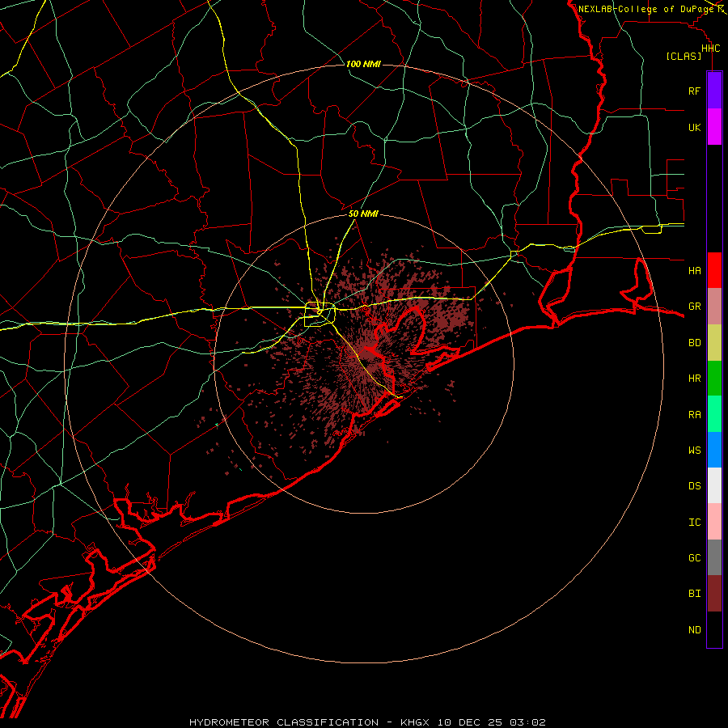The width and height of the screenshot is (728, 728).
Task: Click the GR pink-brown legend swatch
Action: pyautogui.click(x=714, y=307)
